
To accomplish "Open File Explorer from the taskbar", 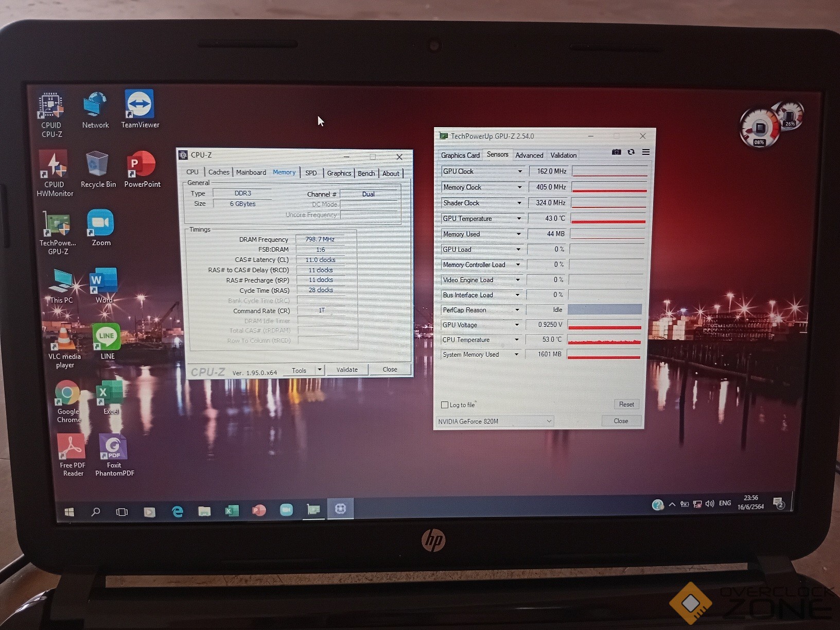I will point(204,511).
